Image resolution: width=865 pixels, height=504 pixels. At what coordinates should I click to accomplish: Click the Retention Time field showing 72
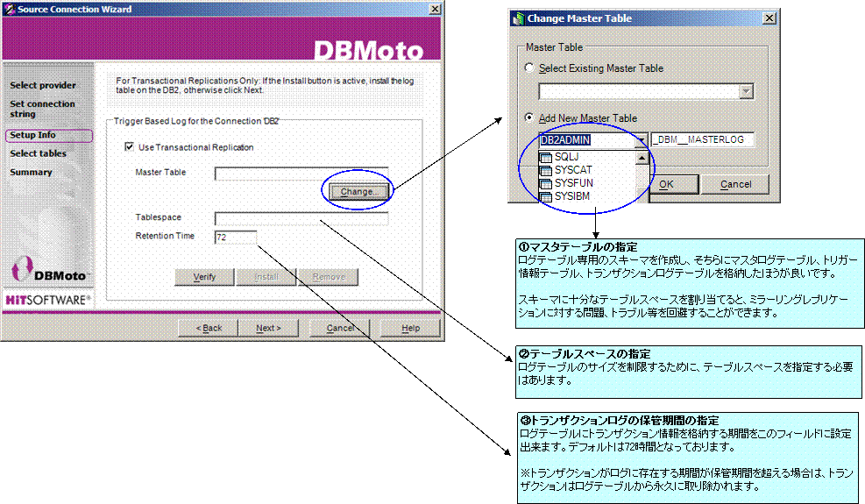coord(236,238)
